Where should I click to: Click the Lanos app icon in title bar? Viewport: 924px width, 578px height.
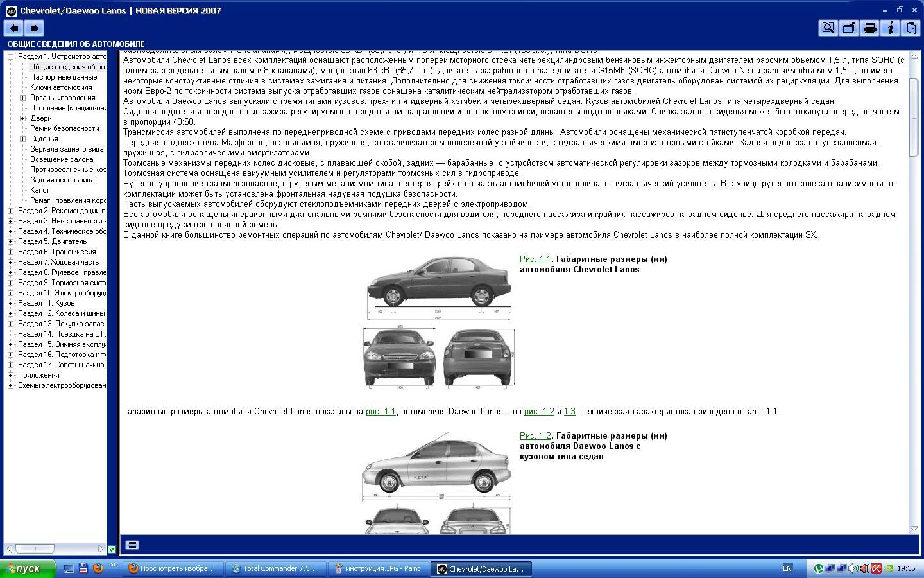click(x=11, y=11)
